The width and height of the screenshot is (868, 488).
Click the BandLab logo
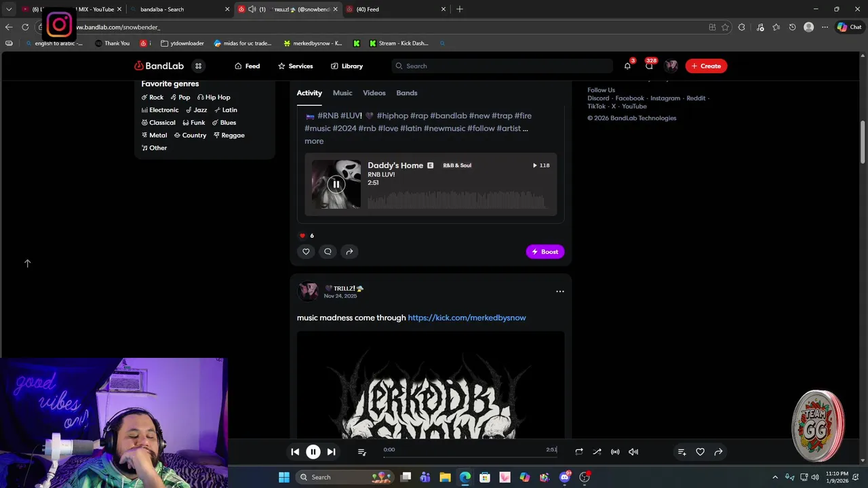[x=159, y=66]
